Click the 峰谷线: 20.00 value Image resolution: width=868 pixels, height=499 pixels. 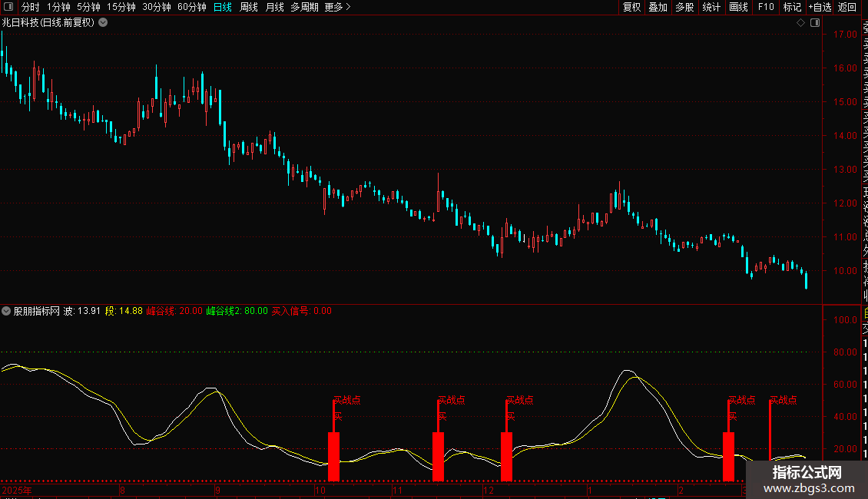pyautogui.click(x=174, y=311)
